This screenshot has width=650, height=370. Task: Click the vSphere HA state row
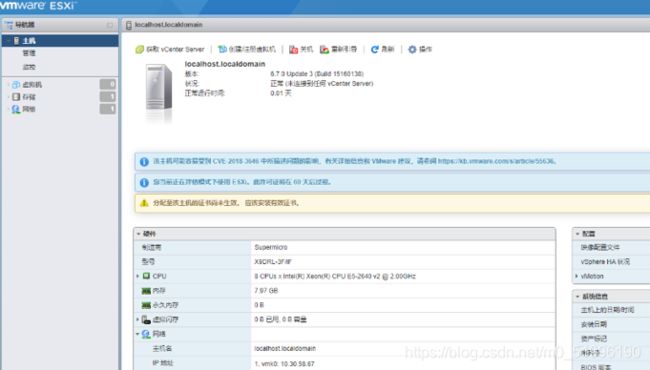tap(611, 262)
